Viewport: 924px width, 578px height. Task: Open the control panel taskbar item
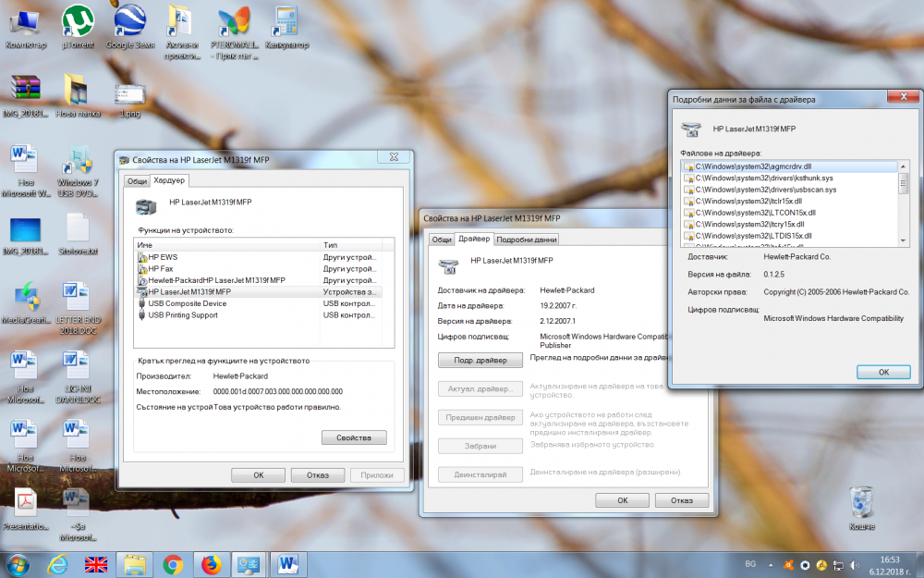pos(248,565)
